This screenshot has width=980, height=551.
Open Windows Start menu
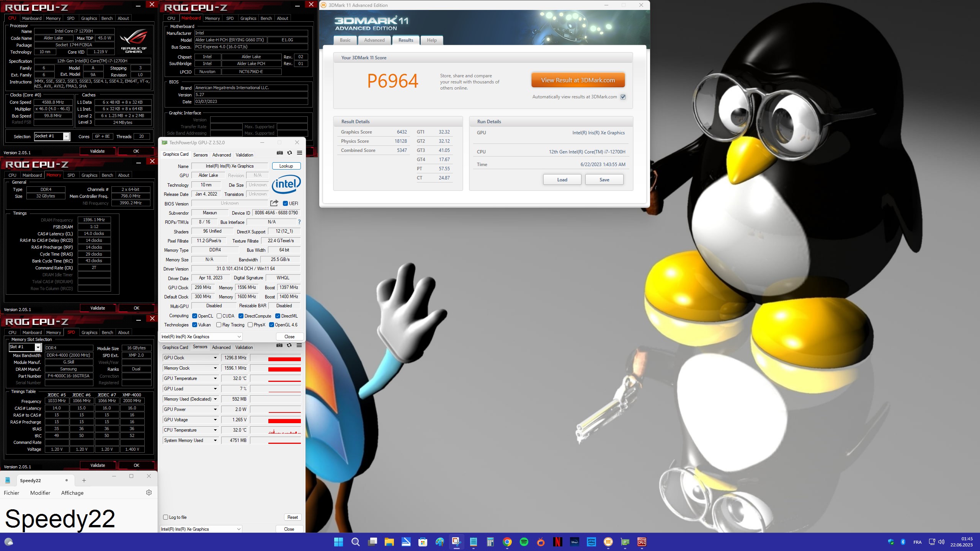point(338,542)
